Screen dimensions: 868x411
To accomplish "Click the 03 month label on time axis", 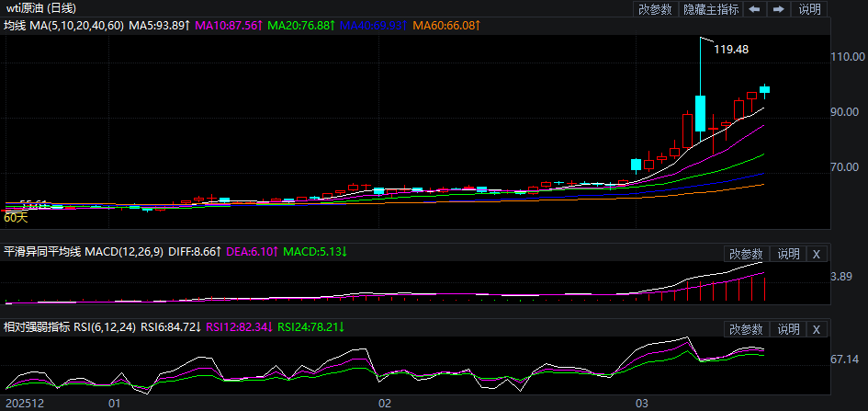I will tap(642, 403).
